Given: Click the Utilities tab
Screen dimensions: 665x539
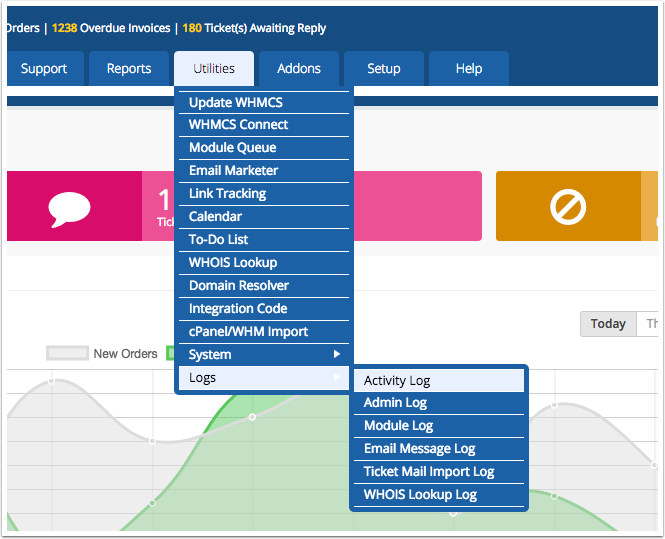Looking at the screenshot, I should pos(214,69).
